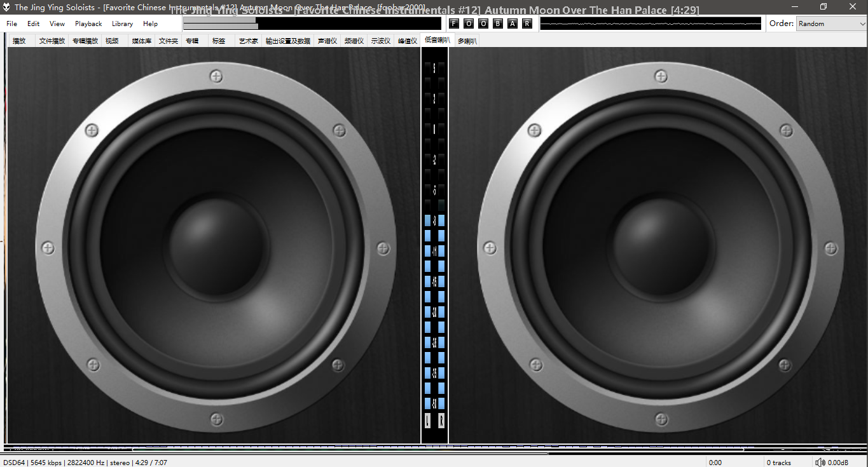Click the A button in the toolbar

513,24
